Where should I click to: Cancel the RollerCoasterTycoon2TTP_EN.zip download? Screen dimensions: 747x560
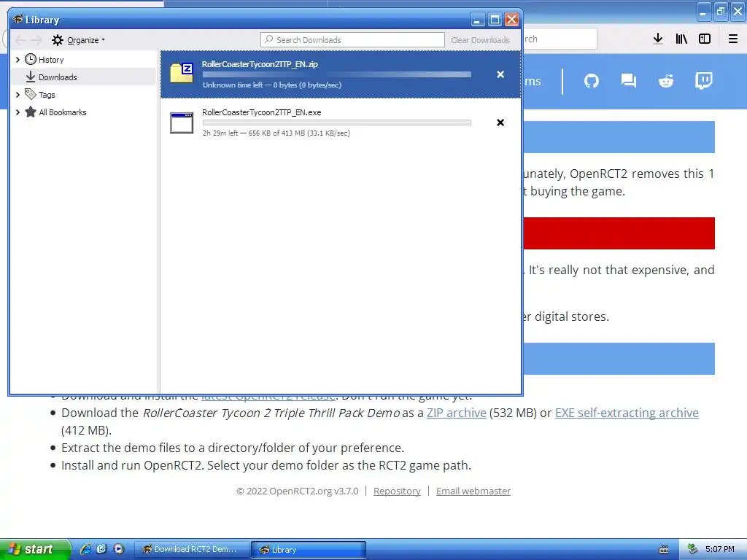500,74
